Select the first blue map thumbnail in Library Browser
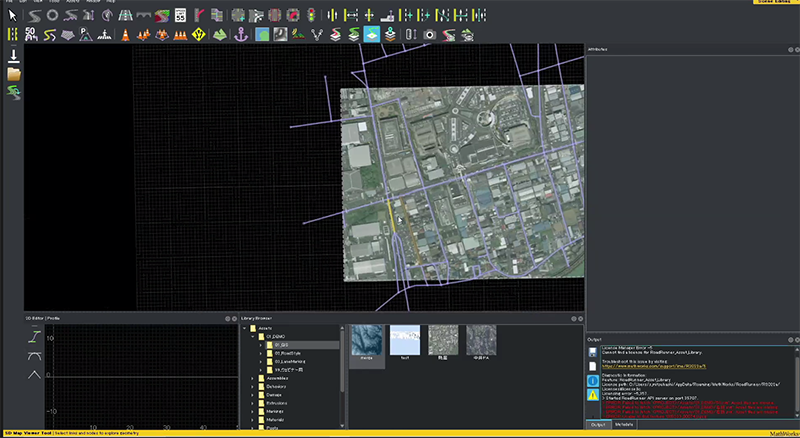800x438 pixels. pyautogui.click(x=366, y=339)
